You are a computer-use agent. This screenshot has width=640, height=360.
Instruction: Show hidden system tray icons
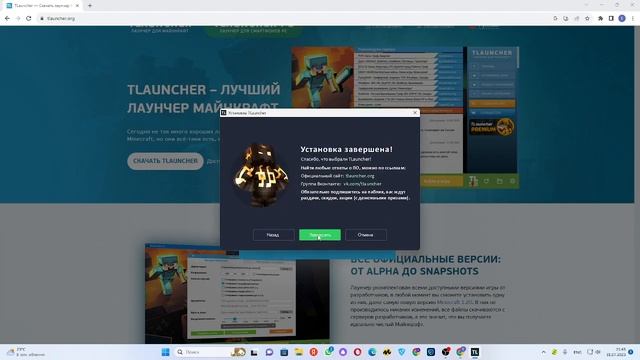pos(544,352)
